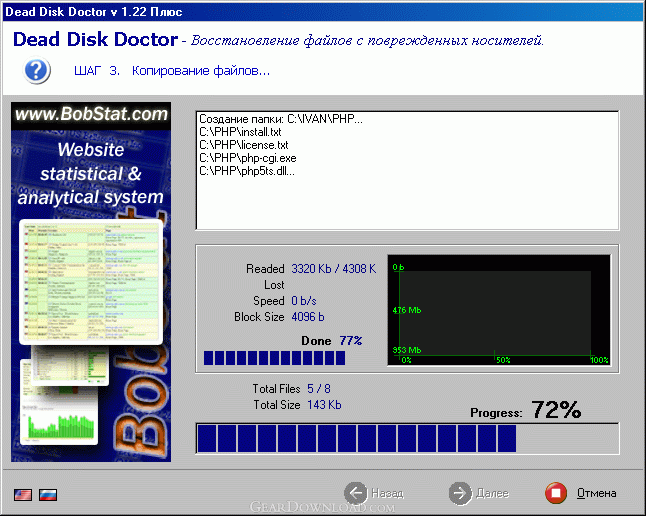
Task: Select log line 'C:\PHP\php5ts.dll...'
Action: 247,171
